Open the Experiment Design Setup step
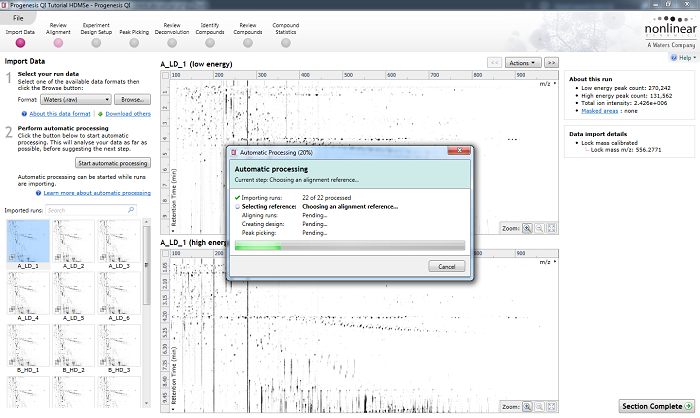This screenshot has height=418, width=700. 96,43
